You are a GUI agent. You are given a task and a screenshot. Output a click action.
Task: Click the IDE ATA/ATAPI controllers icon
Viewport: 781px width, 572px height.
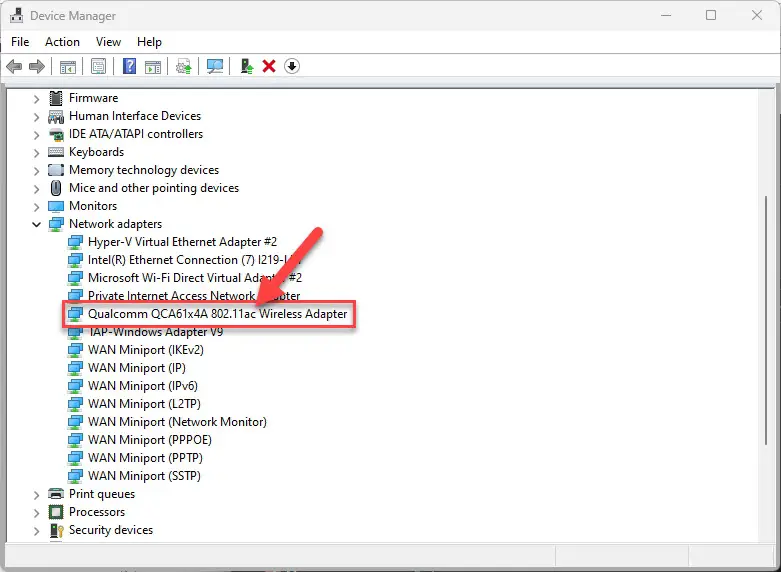[56, 134]
